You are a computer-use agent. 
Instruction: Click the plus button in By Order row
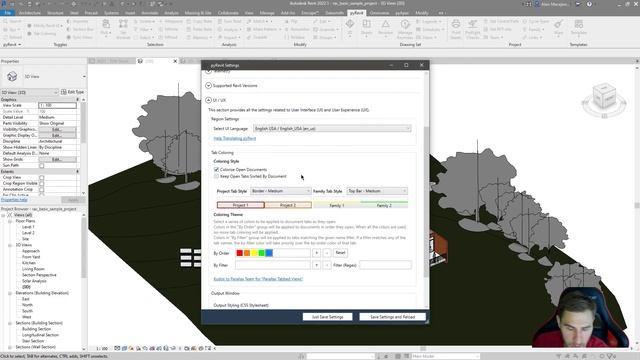click(x=316, y=253)
